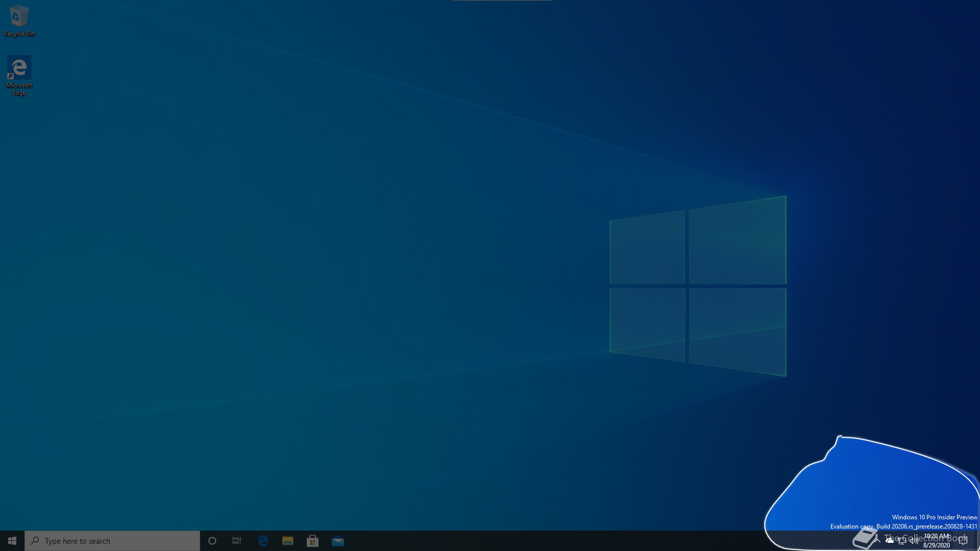Click the 'Type here to search' box
The image size is (980, 551).
112,541
